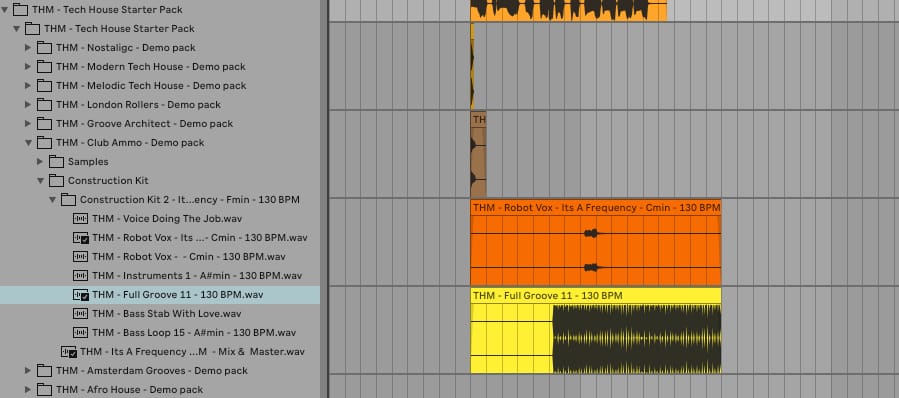
Task: Click audio icon of Mix & Master file
Action: click(x=69, y=352)
